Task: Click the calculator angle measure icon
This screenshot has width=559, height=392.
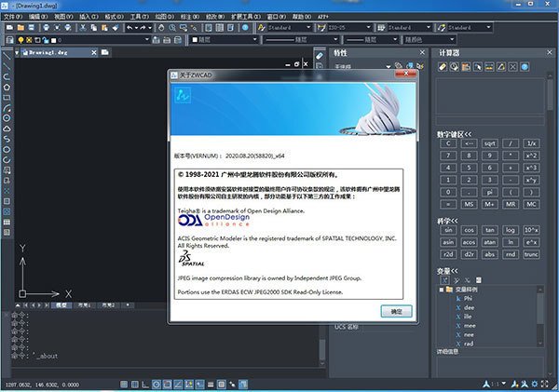Action: pyautogui.click(x=501, y=67)
